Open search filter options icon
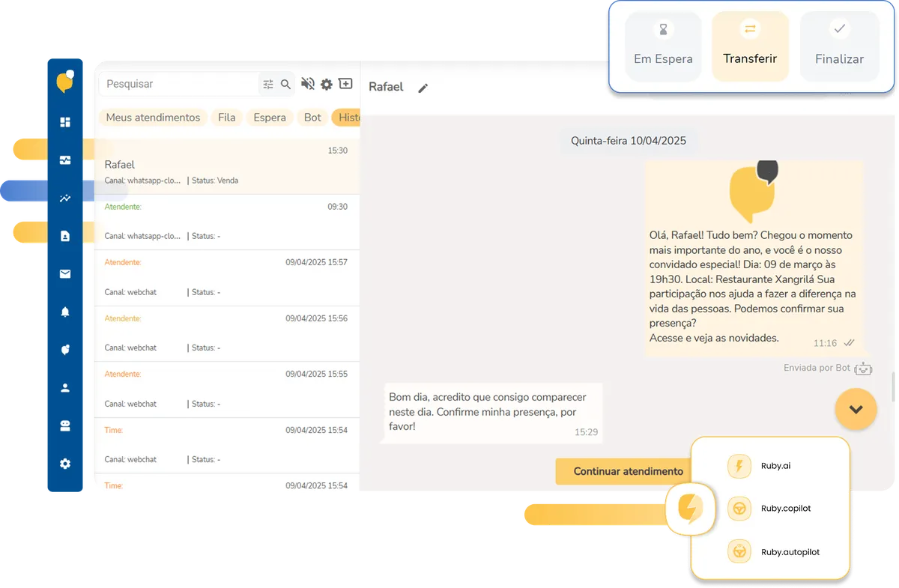This screenshot has height=588, width=899. point(268,85)
